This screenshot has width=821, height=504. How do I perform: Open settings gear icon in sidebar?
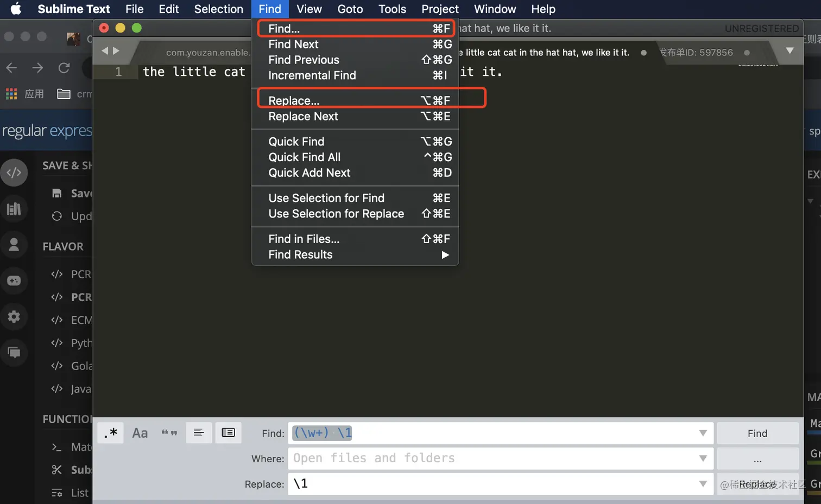click(14, 317)
